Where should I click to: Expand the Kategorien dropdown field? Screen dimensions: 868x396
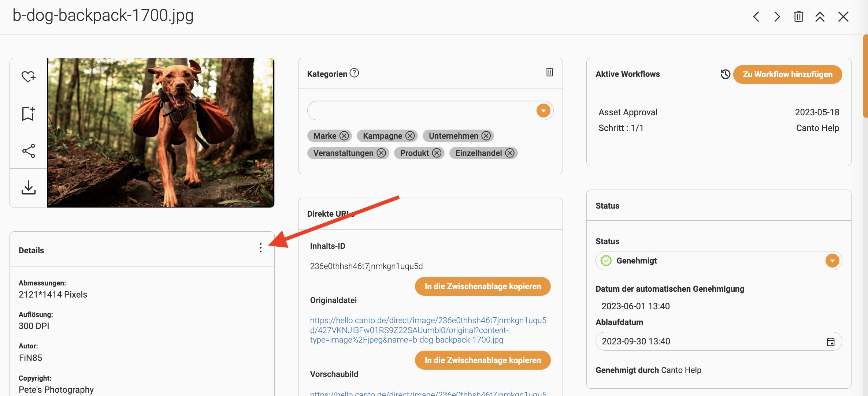(x=543, y=111)
